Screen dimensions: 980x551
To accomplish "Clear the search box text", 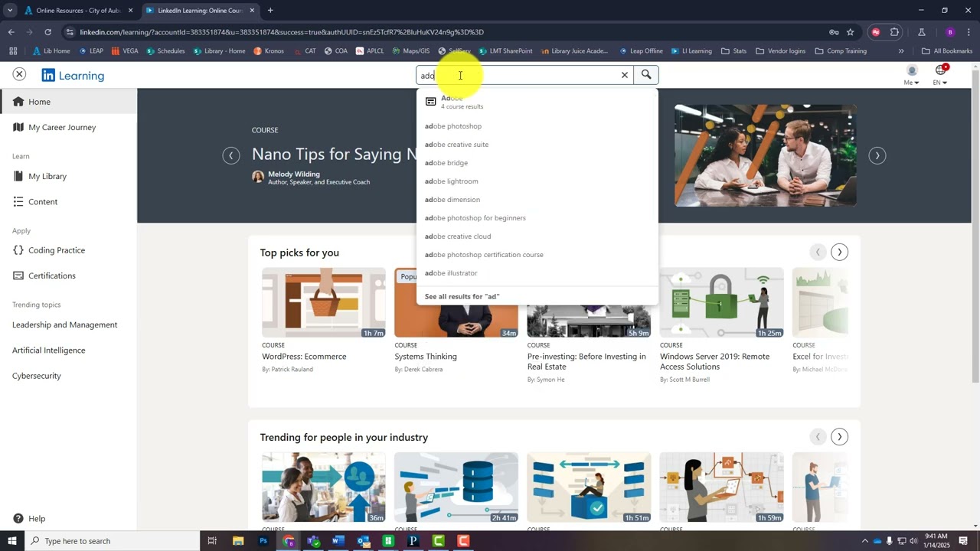I will pos(624,75).
